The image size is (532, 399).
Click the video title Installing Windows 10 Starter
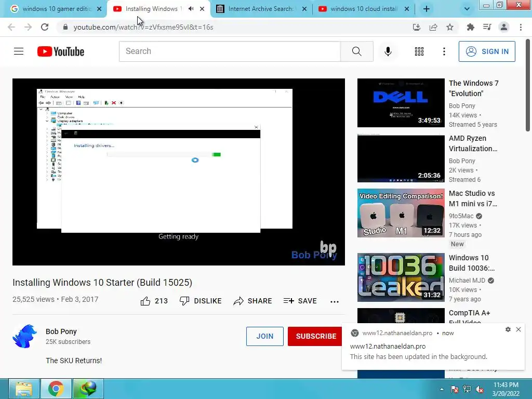coord(102,283)
